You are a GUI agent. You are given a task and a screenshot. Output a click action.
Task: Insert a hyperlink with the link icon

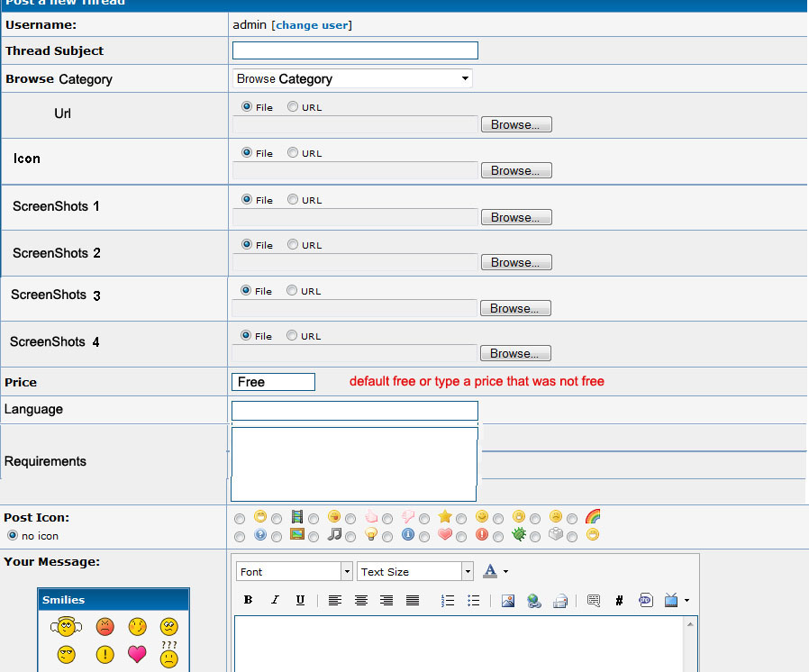pos(533,601)
